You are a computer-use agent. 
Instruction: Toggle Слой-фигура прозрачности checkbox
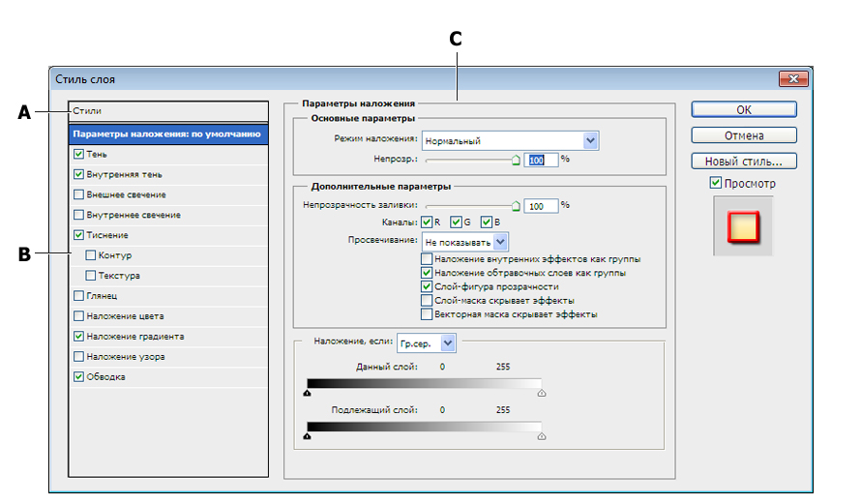427,286
